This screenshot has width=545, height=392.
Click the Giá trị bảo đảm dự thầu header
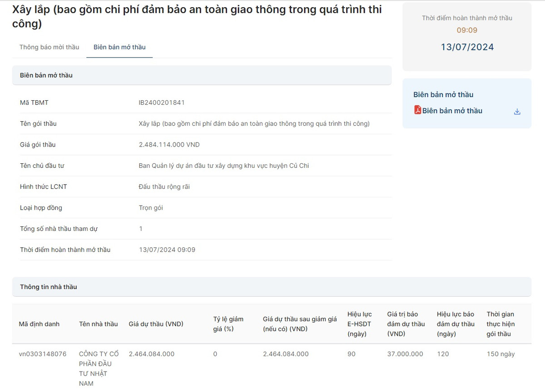coord(406,324)
